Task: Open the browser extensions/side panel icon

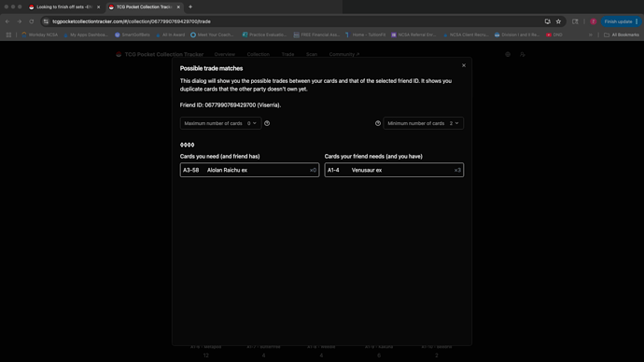Action: tap(575, 21)
